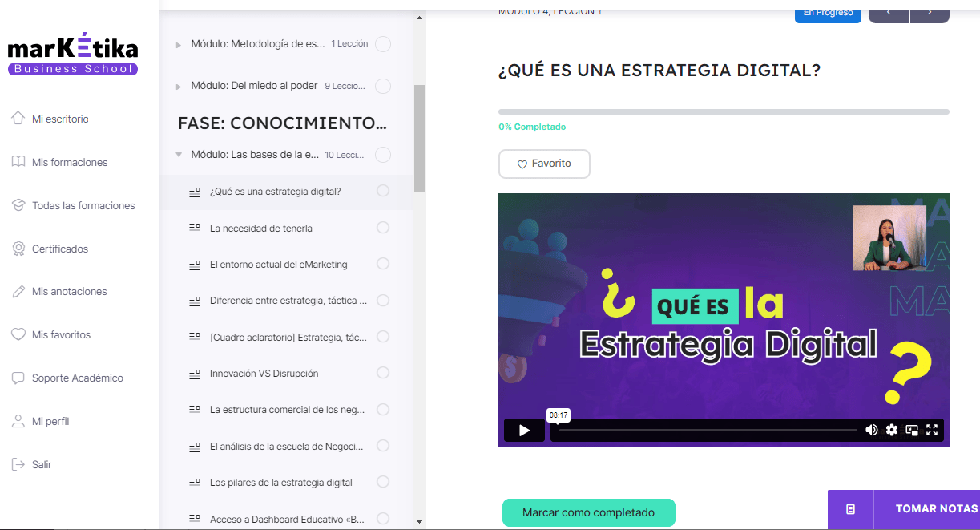980x530 pixels.
Task: Click the course list scrollbar down arrow
Action: 420,521
